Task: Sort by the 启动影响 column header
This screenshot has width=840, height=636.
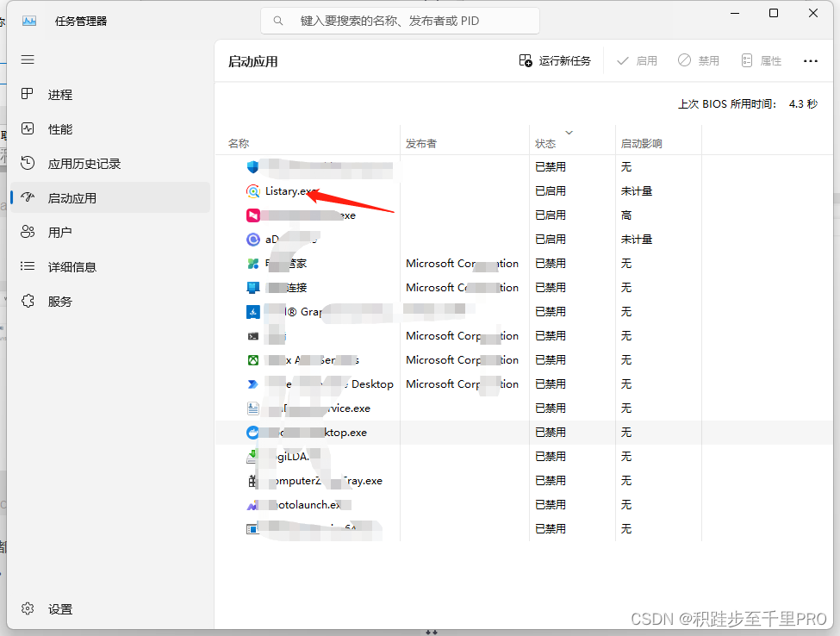Action: [641, 144]
